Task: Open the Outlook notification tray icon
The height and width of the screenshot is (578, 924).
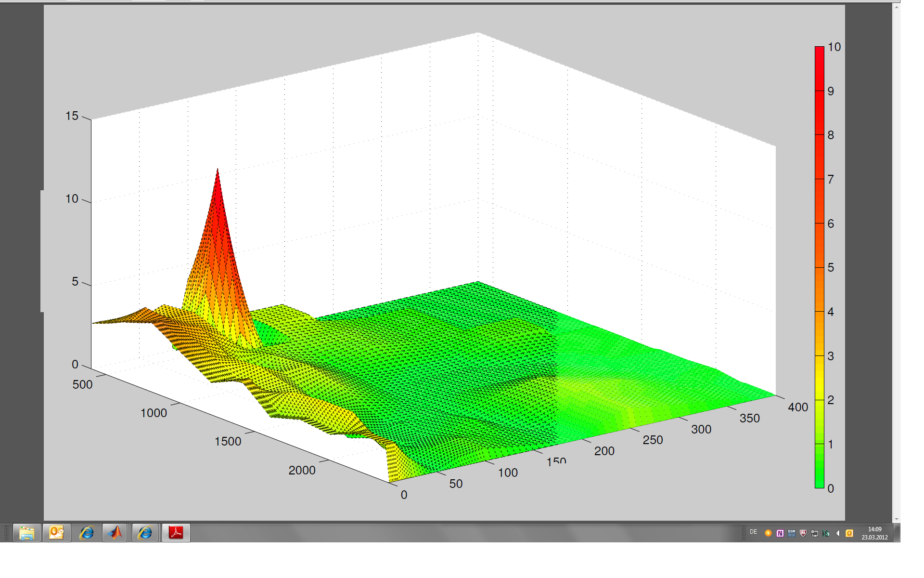Action: (x=849, y=533)
